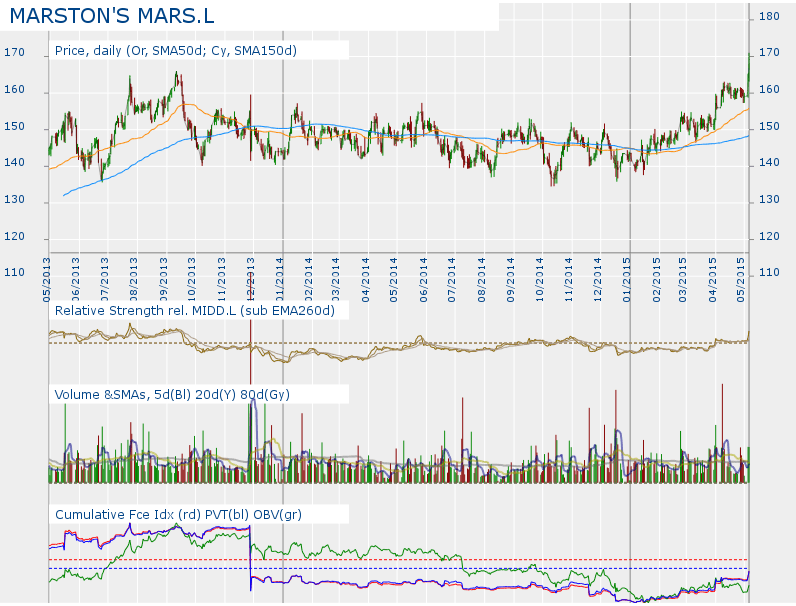The width and height of the screenshot is (796, 606).
Task: Click the 07/2014 date axis label
Action: 452,280
